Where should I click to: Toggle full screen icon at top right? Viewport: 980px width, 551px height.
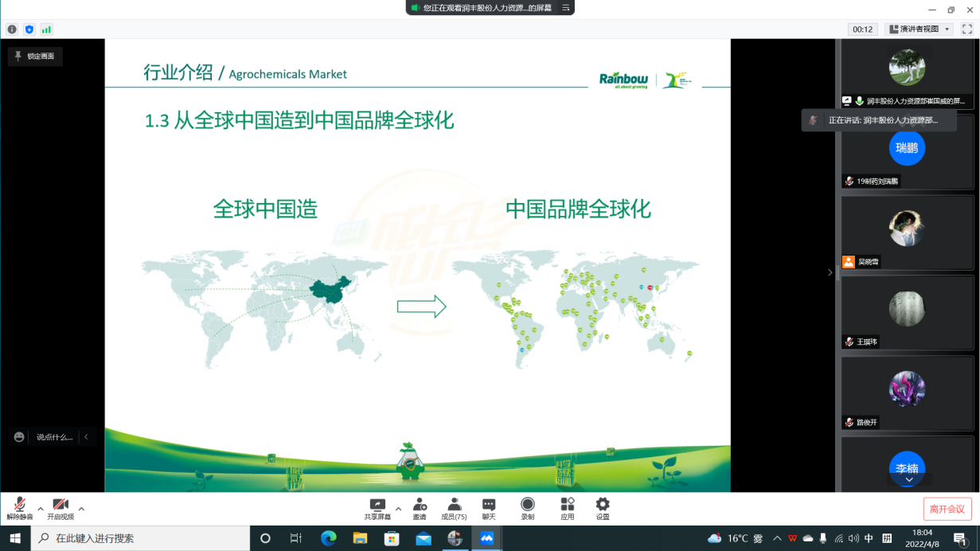coord(966,29)
